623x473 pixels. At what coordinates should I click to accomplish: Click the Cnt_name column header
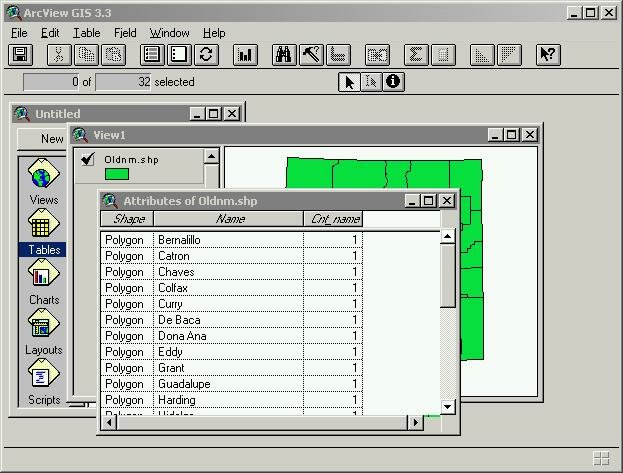pyautogui.click(x=333, y=219)
